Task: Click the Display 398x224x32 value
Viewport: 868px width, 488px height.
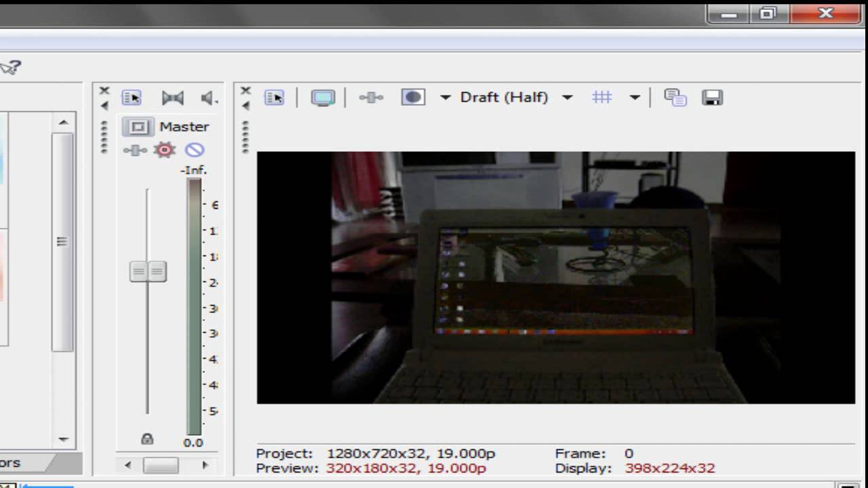Action: (669, 468)
